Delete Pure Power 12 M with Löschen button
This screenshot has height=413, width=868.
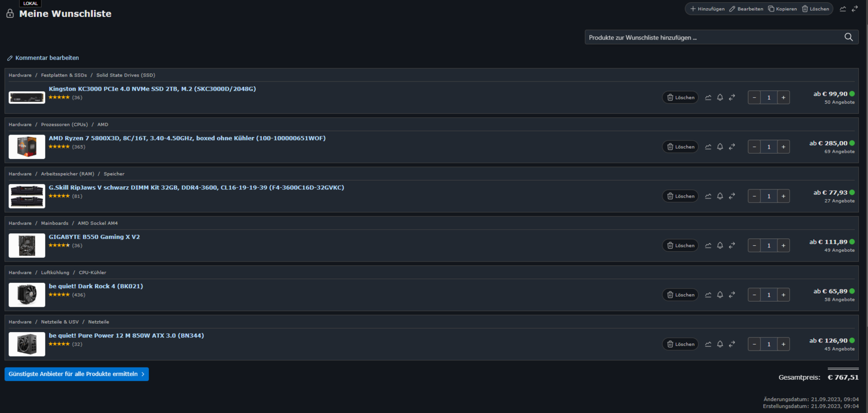680,345
